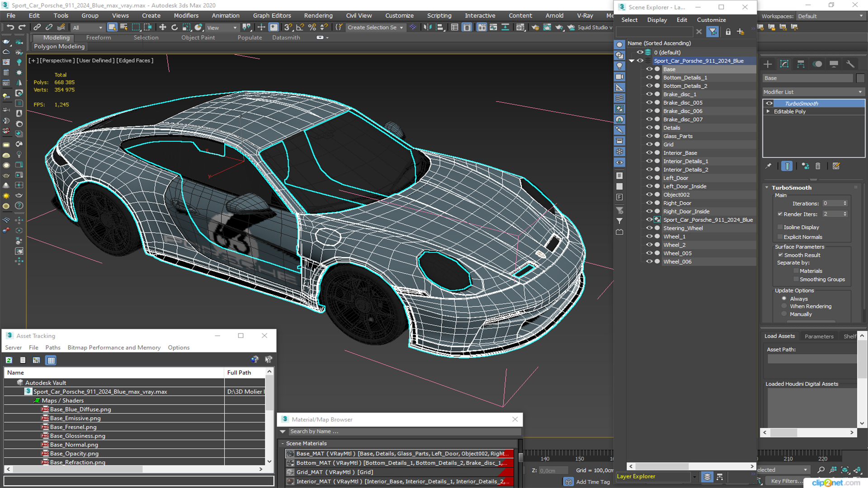Toggle TurboSmooth modifier eye icon
The height and width of the screenshot is (488, 868).
pos(769,103)
